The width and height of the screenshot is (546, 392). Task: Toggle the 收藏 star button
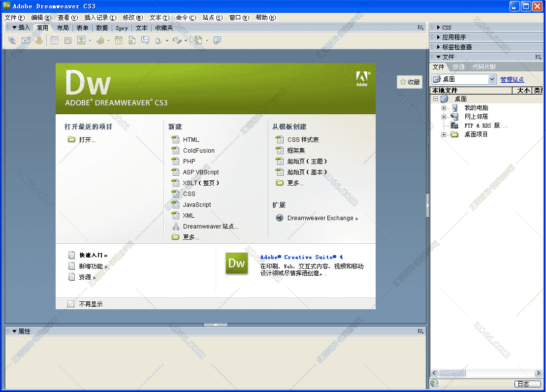410,82
